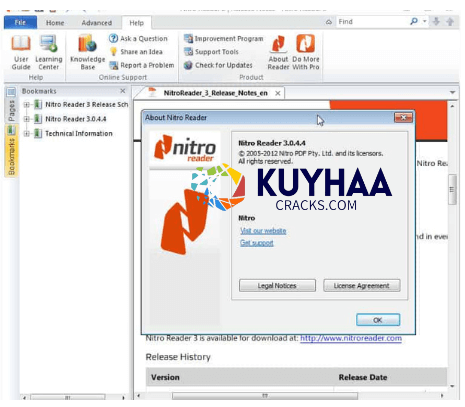Click the Nitro Reader 3.0.4.4 version text
465x407 pixels.
[x=272, y=143]
